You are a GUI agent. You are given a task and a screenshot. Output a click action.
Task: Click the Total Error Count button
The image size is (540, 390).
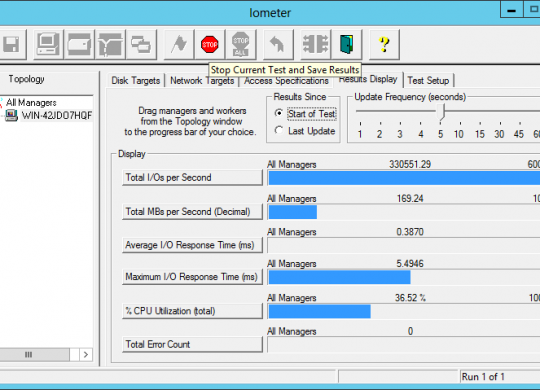(x=192, y=344)
